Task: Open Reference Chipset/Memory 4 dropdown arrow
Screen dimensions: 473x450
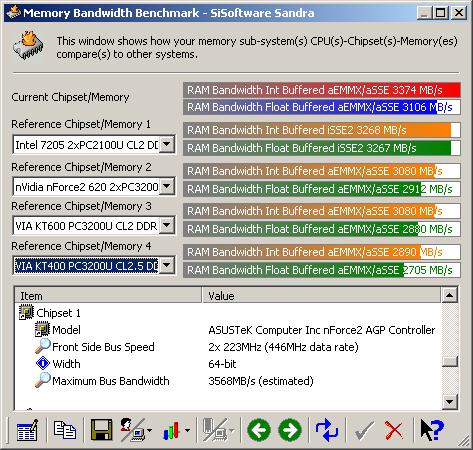Action: point(166,265)
